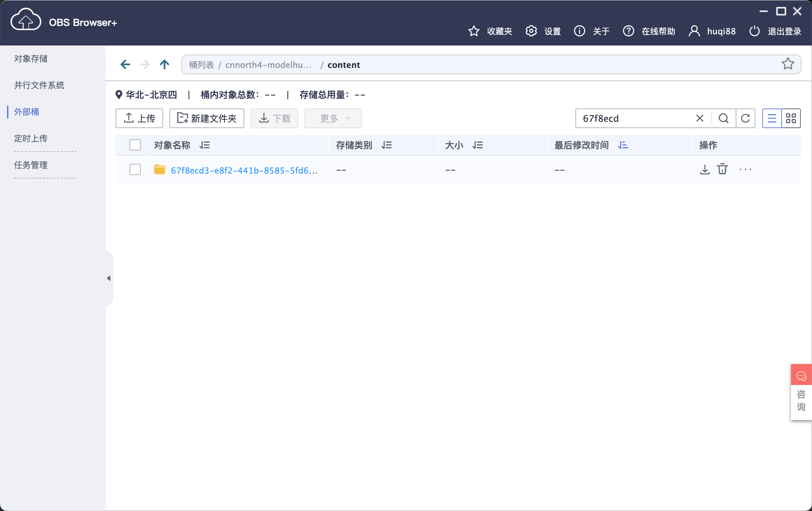
Task: Tick the select-all header checkbox
Action: click(x=135, y=145)
